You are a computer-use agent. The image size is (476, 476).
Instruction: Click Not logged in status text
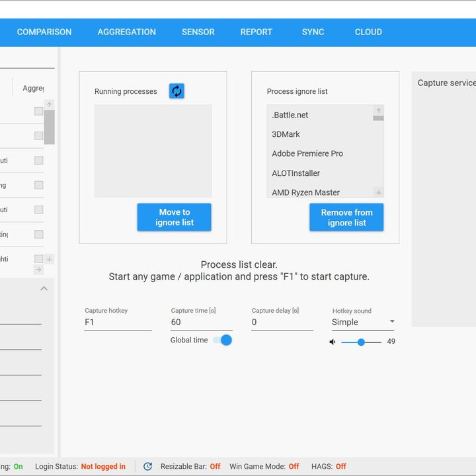pos(103,466)
